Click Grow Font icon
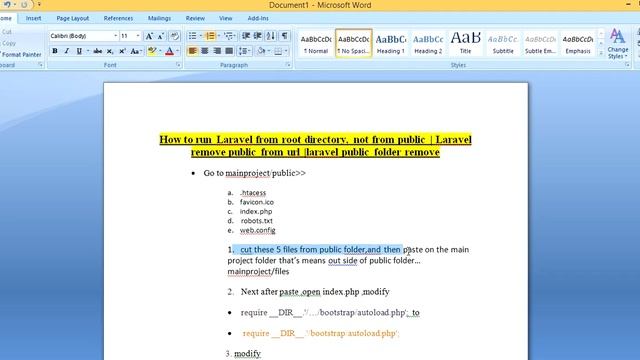 pos(149,36)
